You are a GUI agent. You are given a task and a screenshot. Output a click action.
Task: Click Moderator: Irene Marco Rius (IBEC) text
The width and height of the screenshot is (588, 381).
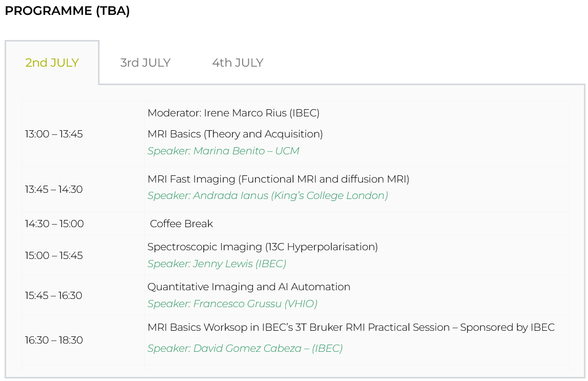233,113
